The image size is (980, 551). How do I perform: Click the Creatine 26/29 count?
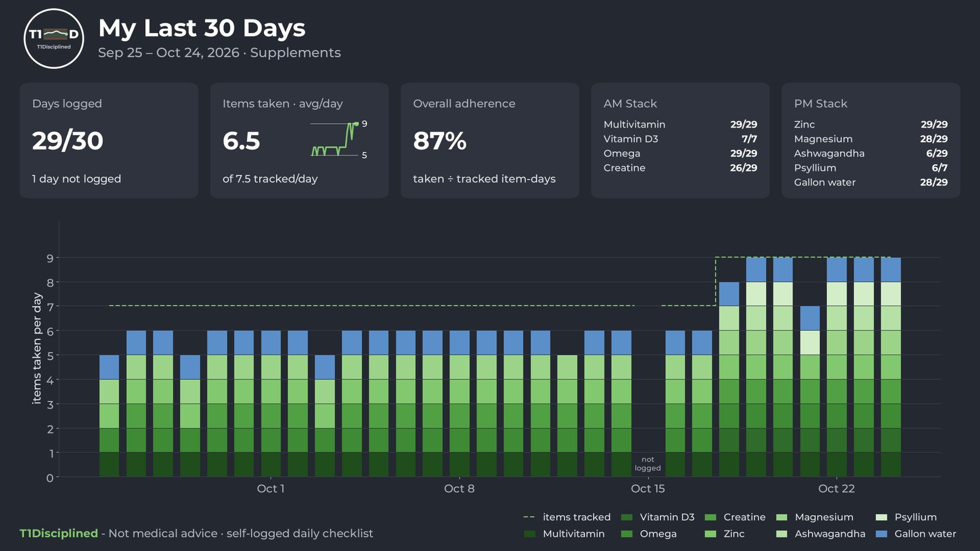click(x=744, y=168)
